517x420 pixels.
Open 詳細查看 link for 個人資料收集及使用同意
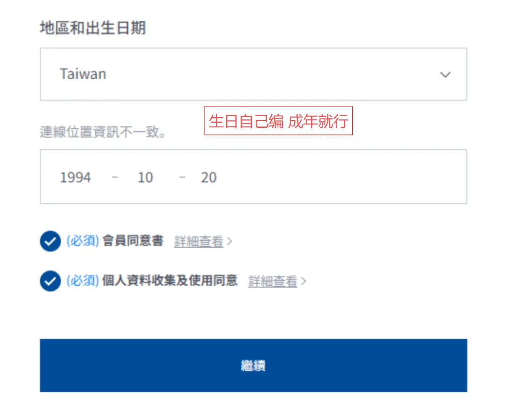click(273, 281)
